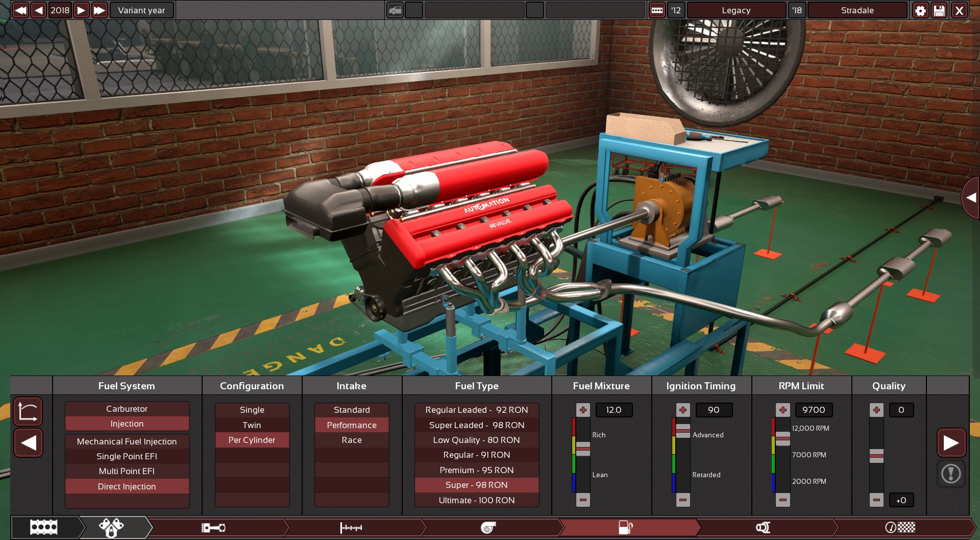The height and width of the screenshot is (540, 980).
Task: Select Carburetor fuel system
Action: 127,409
